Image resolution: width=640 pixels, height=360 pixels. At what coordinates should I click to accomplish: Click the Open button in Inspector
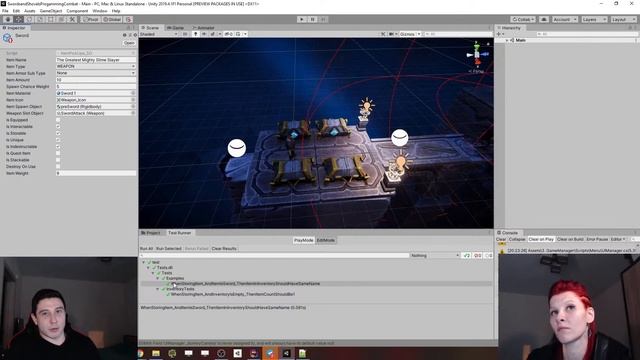click(x=129, y=43)
